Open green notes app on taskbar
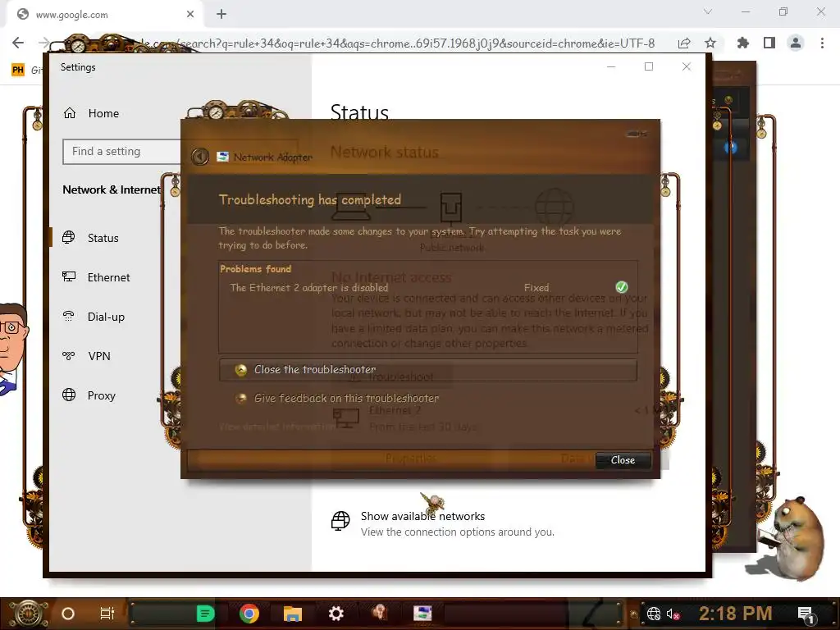 tap(205, 614)
